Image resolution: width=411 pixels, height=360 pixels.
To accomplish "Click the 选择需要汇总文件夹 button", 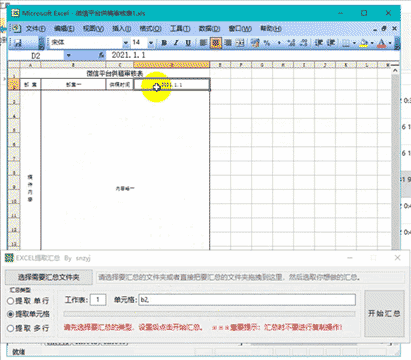I will pos(49,277).
